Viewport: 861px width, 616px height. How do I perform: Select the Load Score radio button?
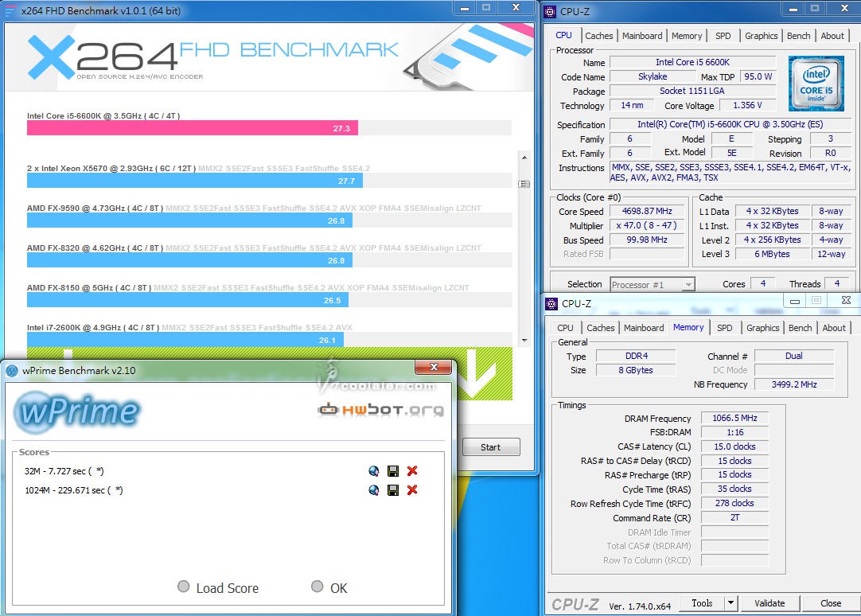tap(183, 587)
